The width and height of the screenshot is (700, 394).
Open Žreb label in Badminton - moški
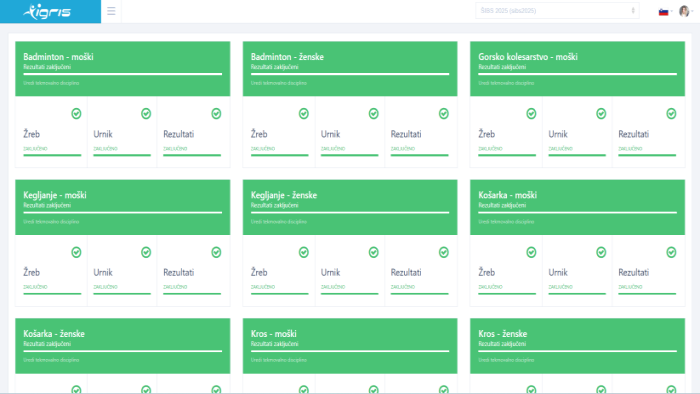click(31, 134)
